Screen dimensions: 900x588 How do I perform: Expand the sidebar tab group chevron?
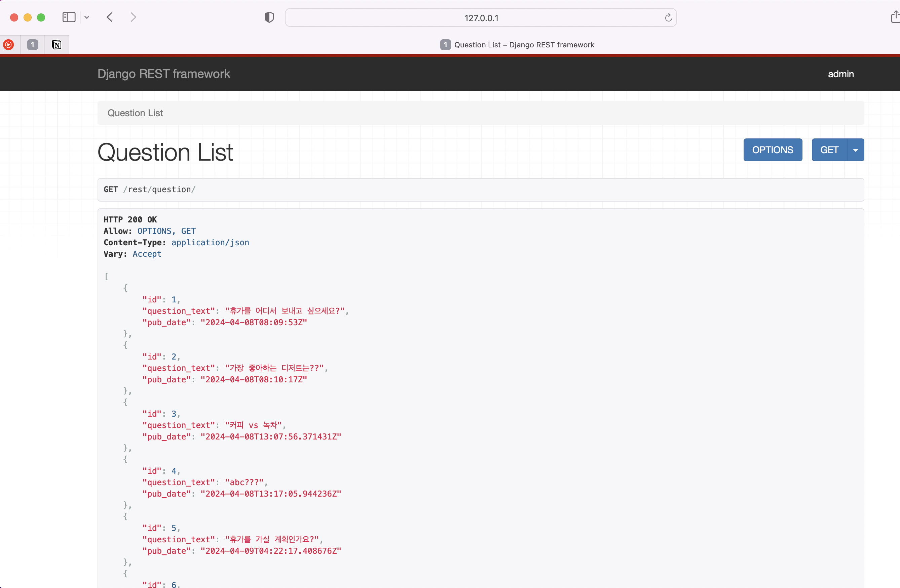tap(86, 17)
